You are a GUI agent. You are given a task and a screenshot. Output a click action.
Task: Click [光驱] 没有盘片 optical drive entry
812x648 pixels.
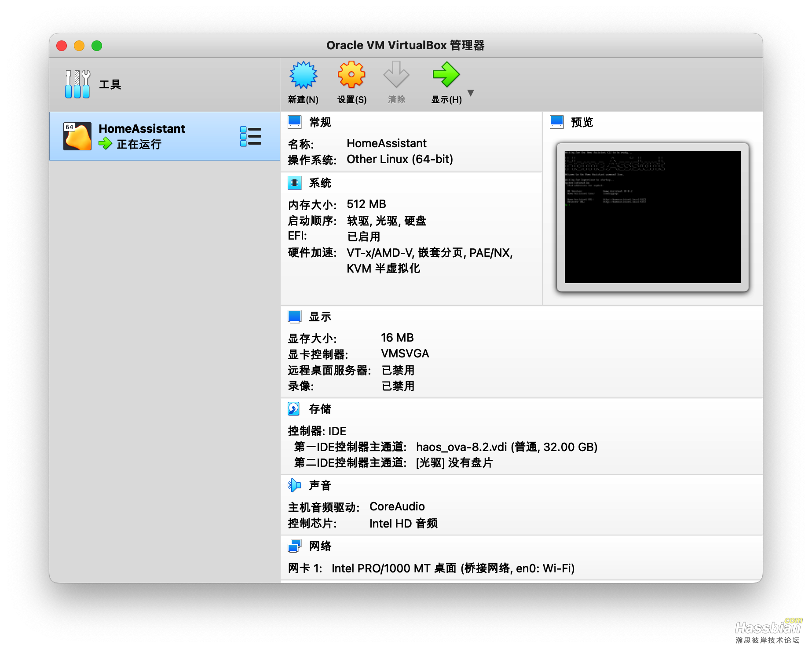(x=454, y=462)
